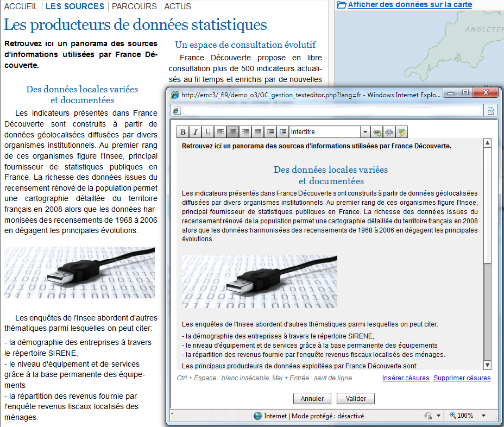Click the bold 'Retrouvez ici un panorama' line in the editor
This screenshot has height=427, width=504.
tap(317, 146)
